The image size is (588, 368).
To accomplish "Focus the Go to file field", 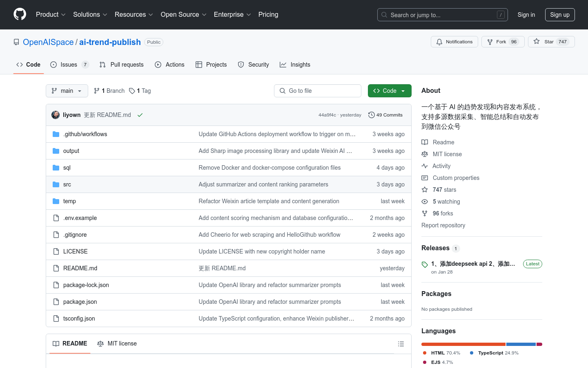I will (x=318, y=91).
